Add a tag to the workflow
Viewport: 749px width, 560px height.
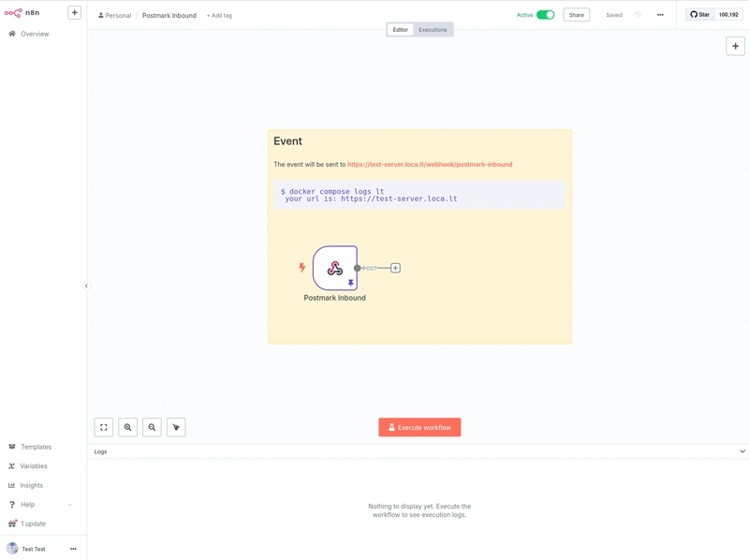[x=219, y=15]
